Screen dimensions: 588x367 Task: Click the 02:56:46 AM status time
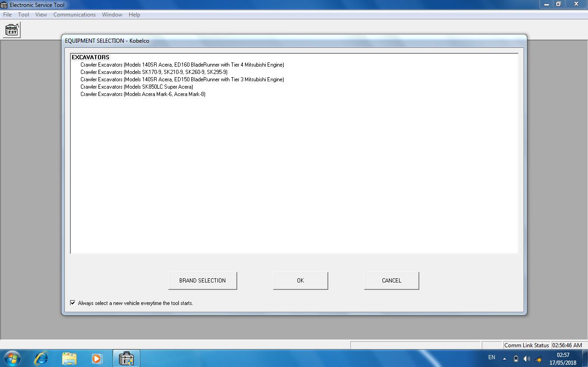click(568, 345)
